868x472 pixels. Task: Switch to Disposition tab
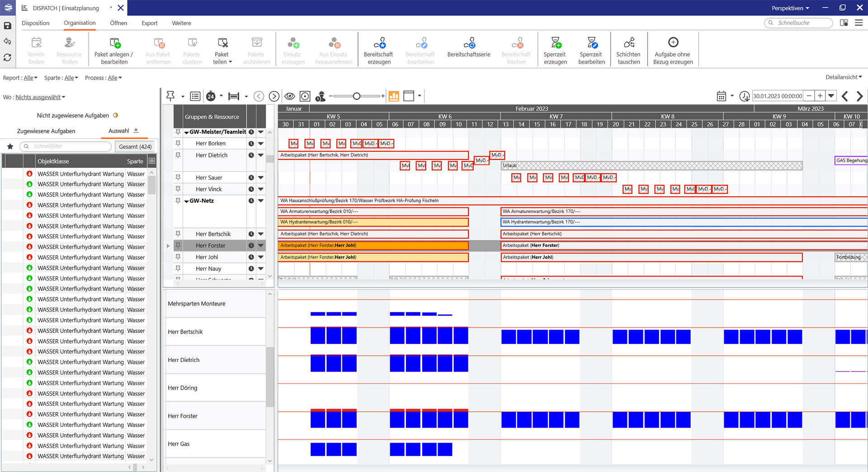coord(35,23)
